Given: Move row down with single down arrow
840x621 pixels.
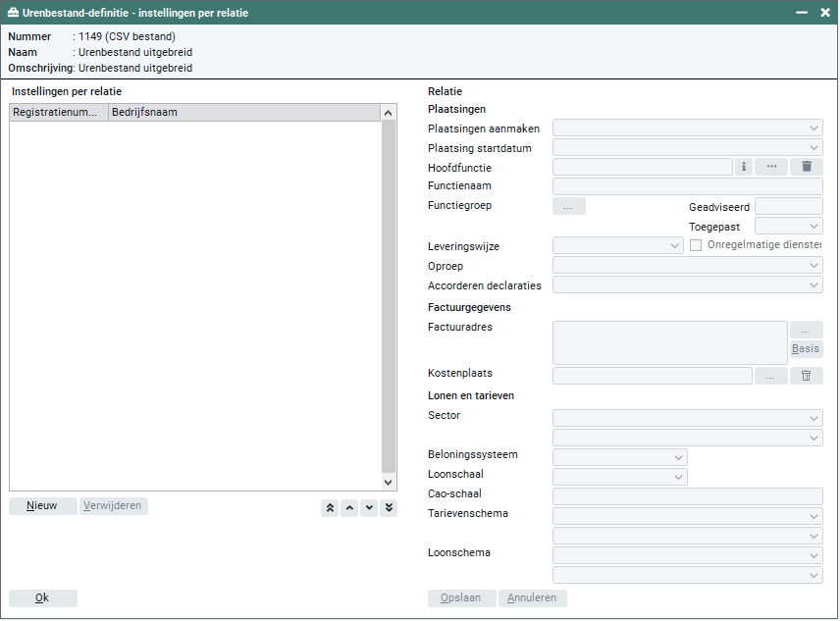Looking at the screenshot, I should (x=369, y=507).
